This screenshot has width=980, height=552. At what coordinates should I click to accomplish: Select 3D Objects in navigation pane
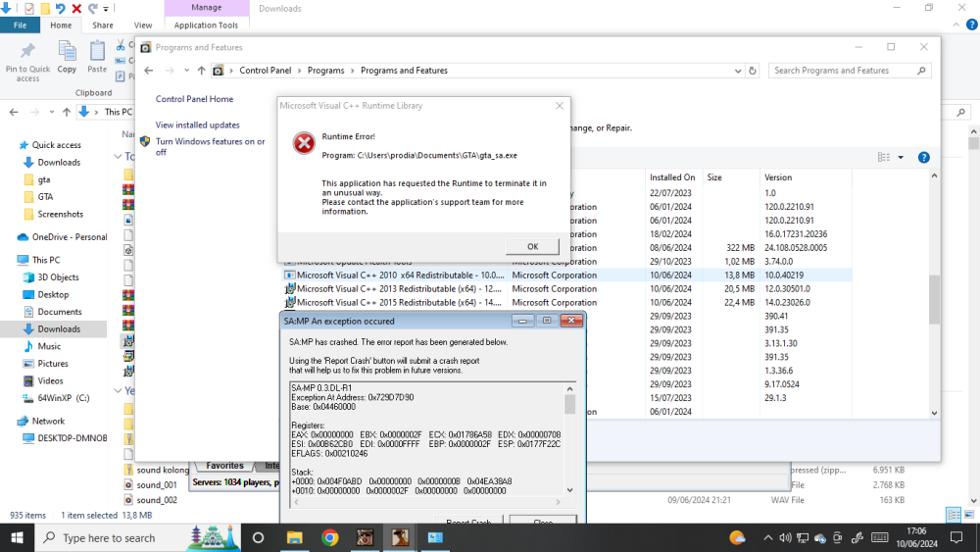pos(58,277)
